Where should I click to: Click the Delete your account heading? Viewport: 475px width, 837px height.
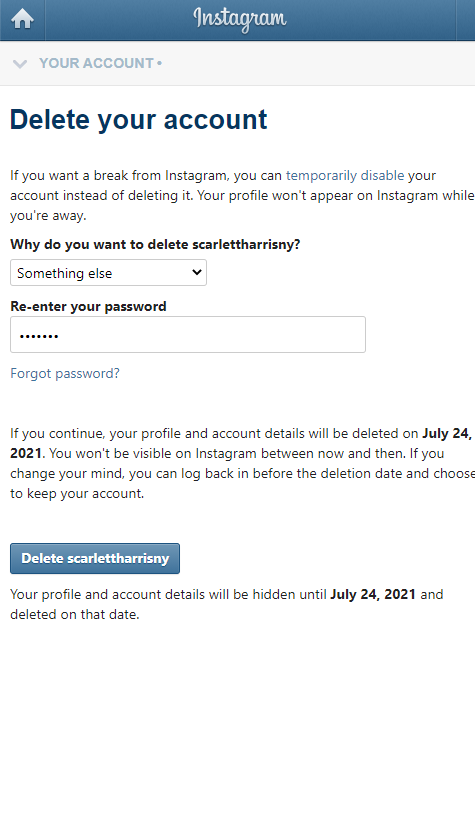tap(139, 119)
